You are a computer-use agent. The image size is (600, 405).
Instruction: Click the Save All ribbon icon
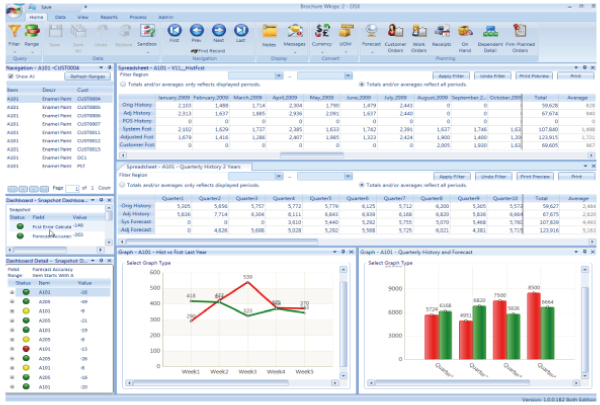tap(78, 32)
